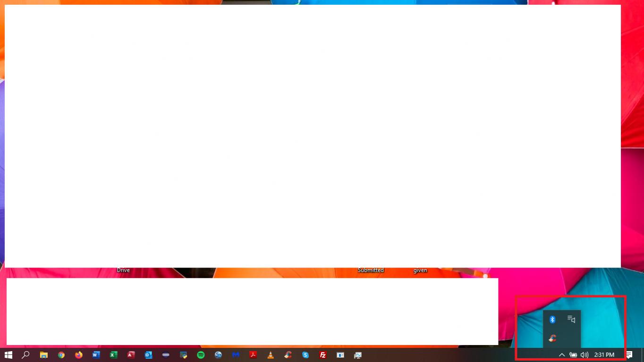This screenshot has height=362, width=644.
Task: Open FileZilla from taskbar
Action: click(323, 355)
